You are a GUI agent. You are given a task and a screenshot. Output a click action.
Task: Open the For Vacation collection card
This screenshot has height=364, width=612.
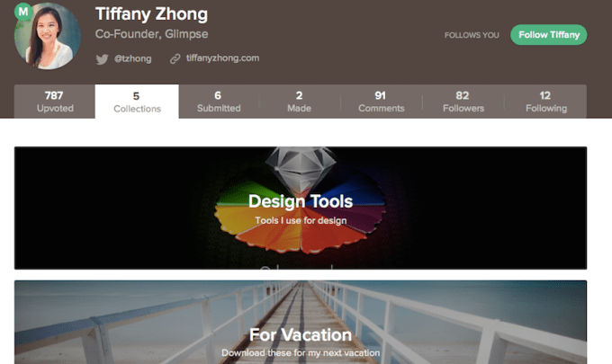tap(301, 322)
